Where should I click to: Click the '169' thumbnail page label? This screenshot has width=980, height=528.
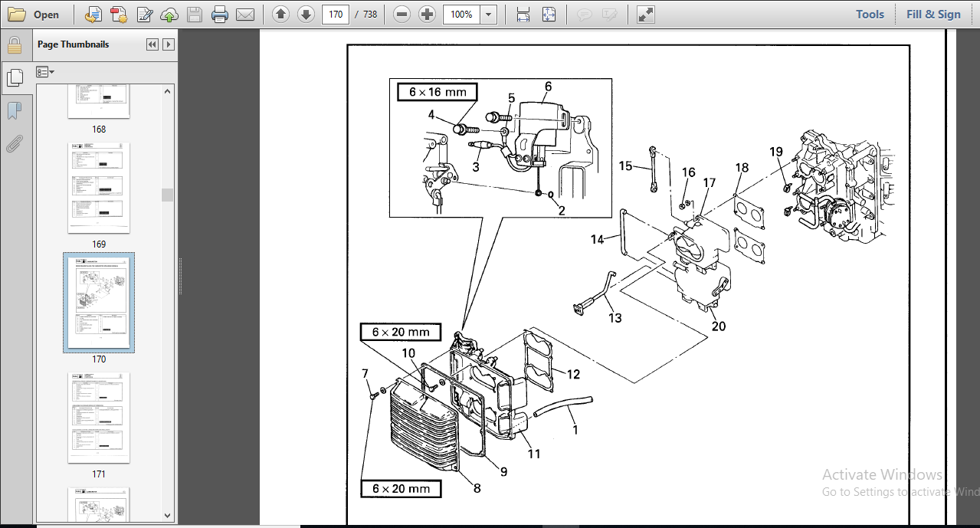[x=99, y=244]
